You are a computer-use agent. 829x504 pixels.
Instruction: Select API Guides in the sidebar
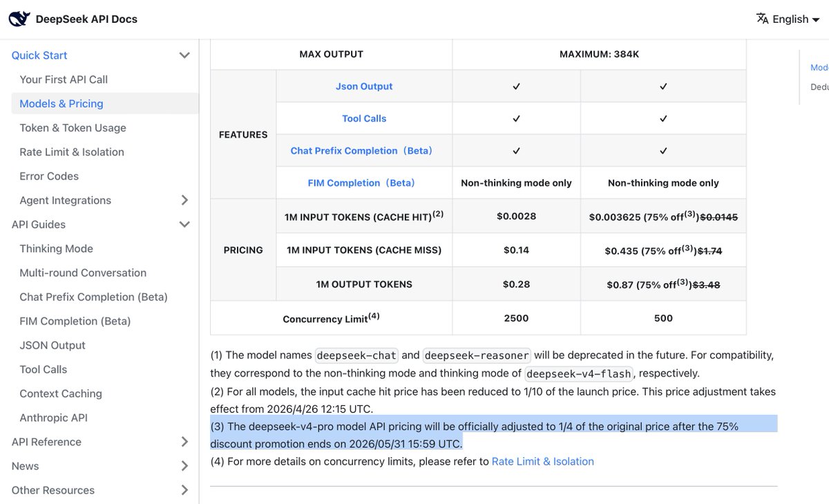click(39, 224)
